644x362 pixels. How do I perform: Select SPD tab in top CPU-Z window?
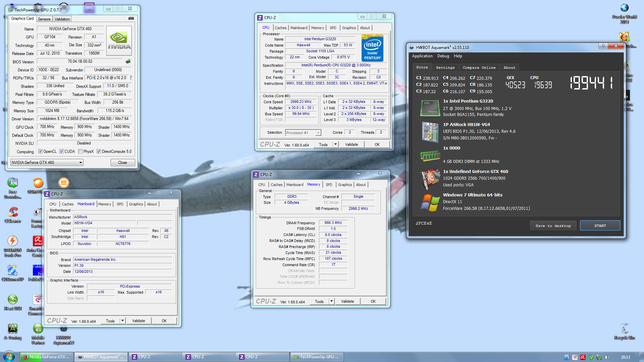click(x=333, y=28)
